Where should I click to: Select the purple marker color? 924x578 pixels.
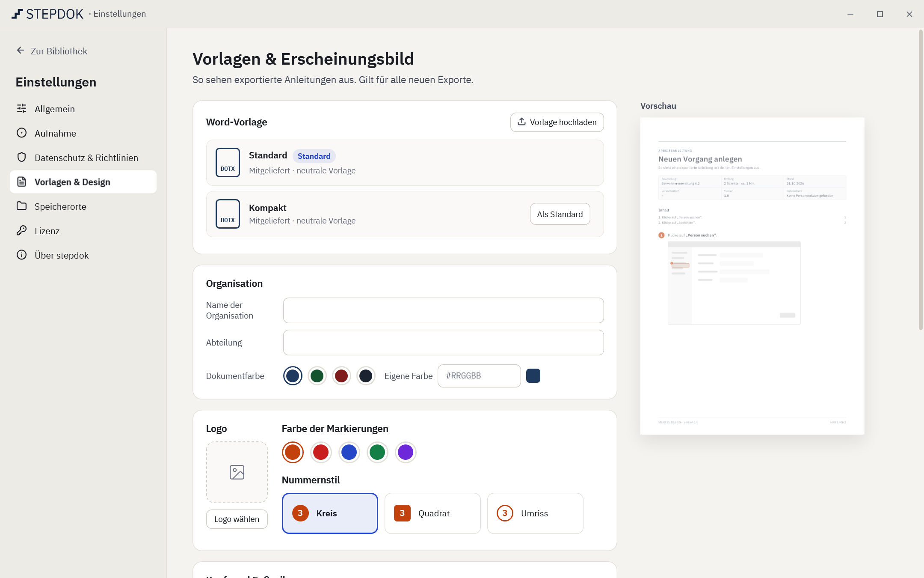pos(406,452)
